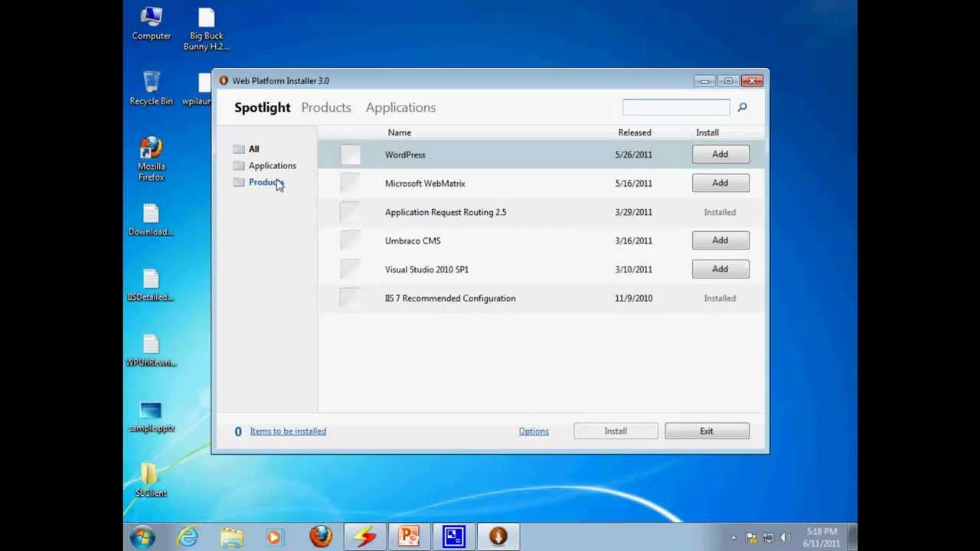The width and height of the screenshot is (980, 551).
Task: Open the red lightning bolt taskbar app
Action: click(365, 536)
